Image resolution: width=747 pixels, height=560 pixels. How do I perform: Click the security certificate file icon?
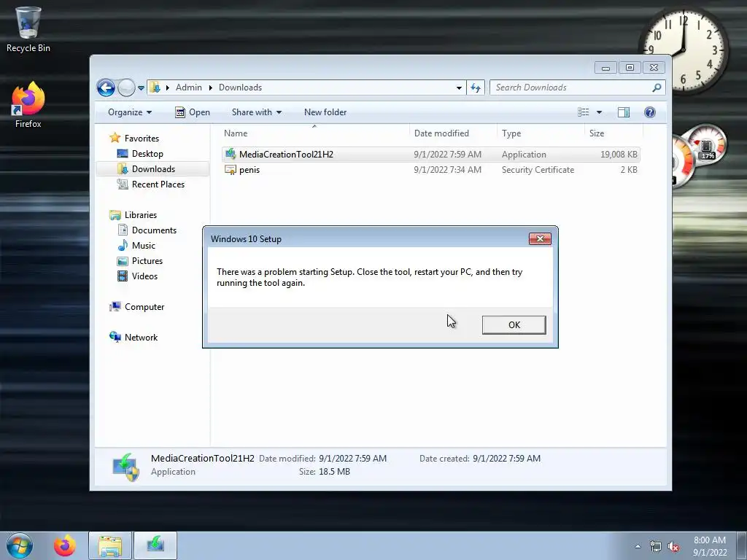(231, 169)
